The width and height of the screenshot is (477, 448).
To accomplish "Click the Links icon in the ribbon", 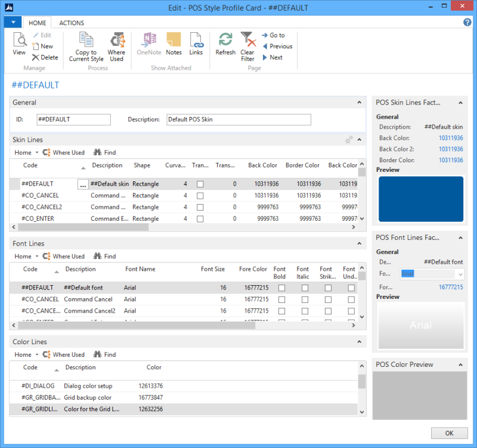I will pos(196,41).
